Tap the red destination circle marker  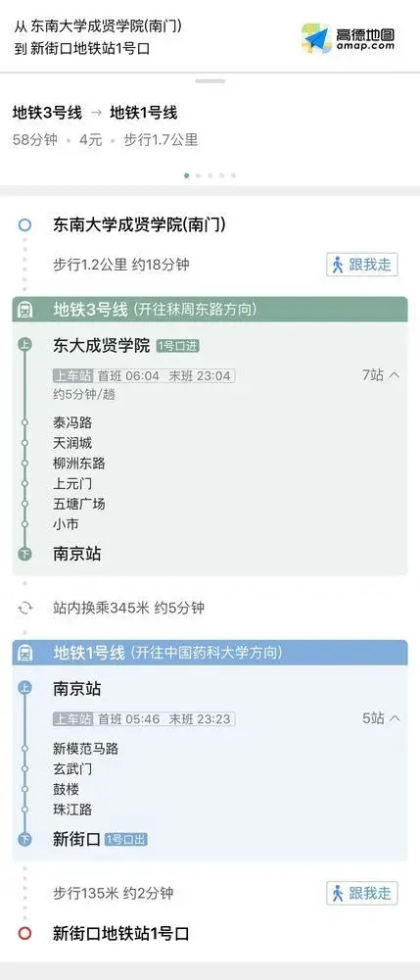tap(24, 934)
